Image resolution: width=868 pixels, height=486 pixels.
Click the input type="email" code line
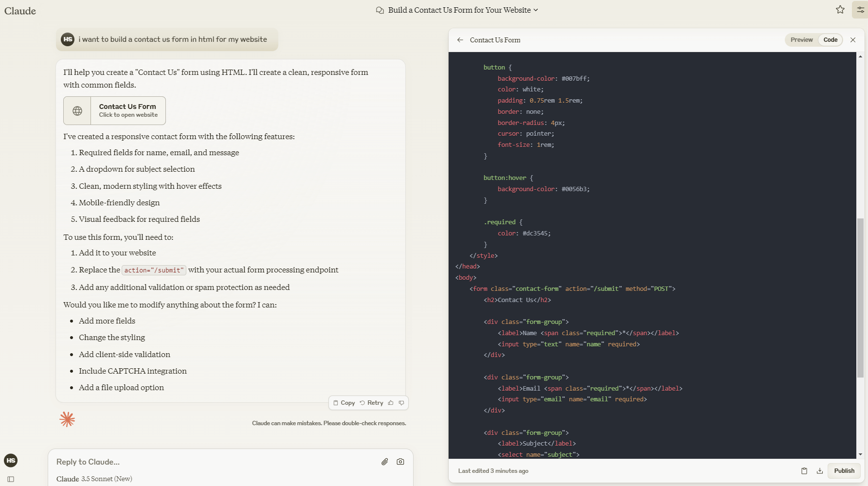572,399
